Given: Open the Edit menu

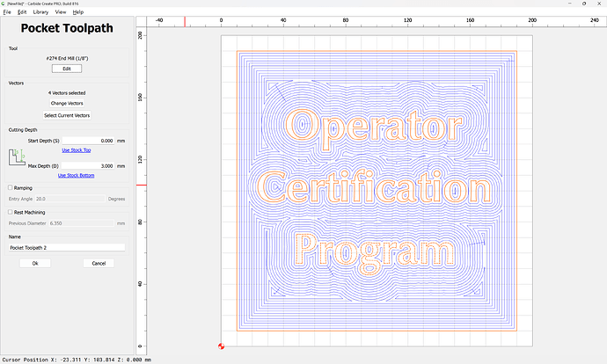Looking at the screenshot, I should (22, 12).
